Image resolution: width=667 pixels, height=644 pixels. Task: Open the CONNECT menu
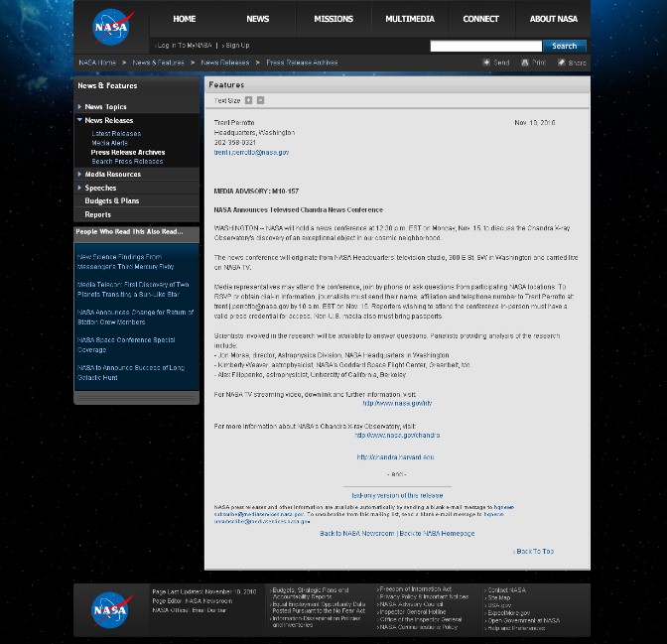tap(480, 19)
